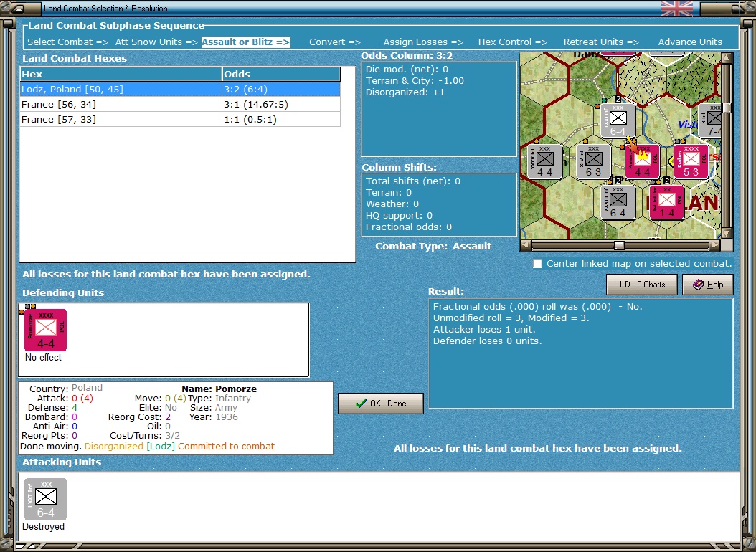Open the 1-D-10 Charts

[642, 285]
